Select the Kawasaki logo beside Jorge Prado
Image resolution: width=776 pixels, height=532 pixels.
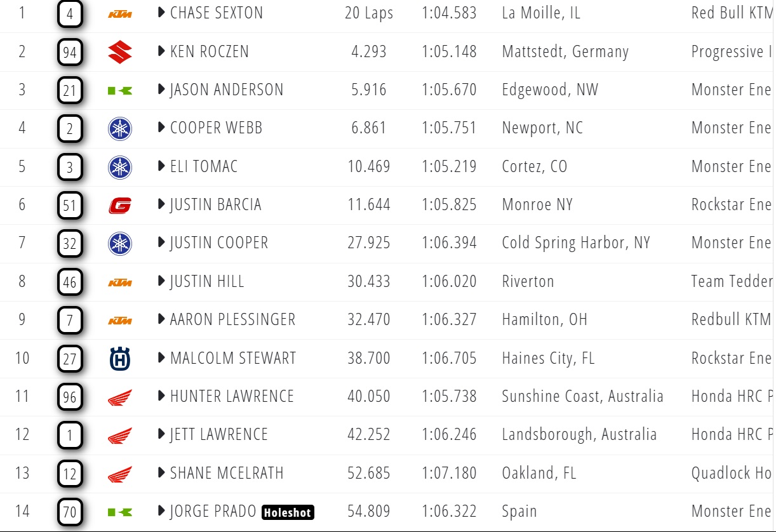tap(119, 512)
